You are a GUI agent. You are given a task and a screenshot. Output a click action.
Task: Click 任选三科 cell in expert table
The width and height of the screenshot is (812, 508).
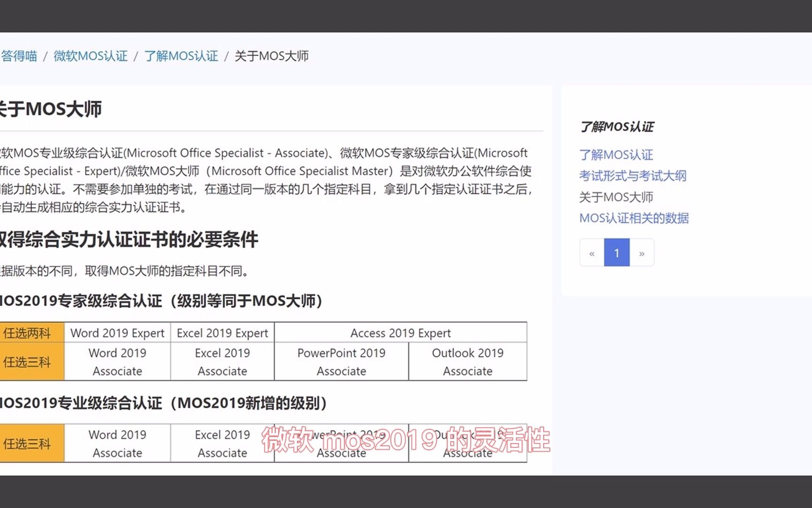32,362
